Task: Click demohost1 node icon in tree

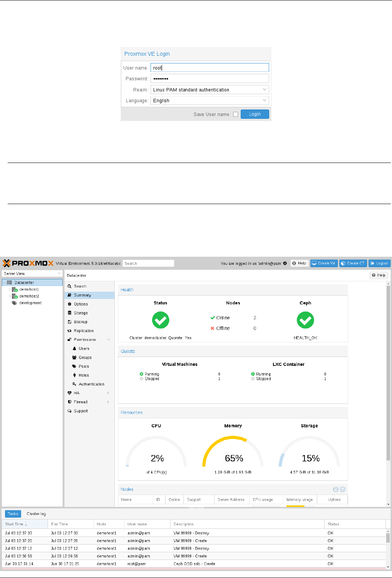Action: click(15, 289)
